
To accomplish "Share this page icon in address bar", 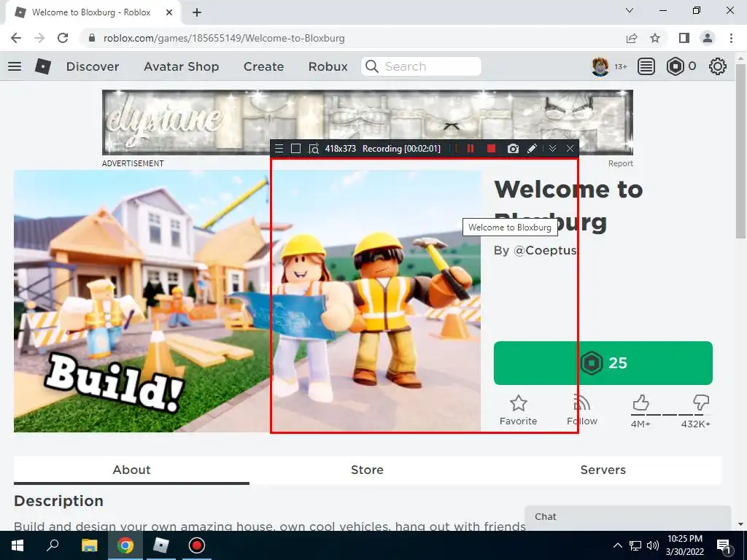I will pyautogui.click(x=632, y=38).
